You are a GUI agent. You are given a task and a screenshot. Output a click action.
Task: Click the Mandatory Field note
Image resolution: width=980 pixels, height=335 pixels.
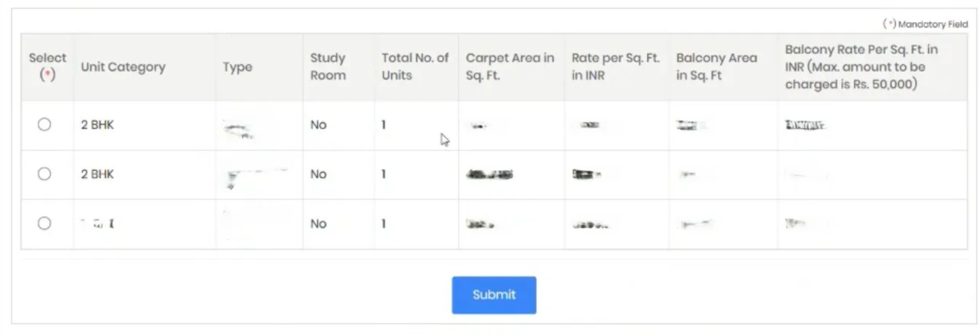pyautogui.click(x=925, y=24)
